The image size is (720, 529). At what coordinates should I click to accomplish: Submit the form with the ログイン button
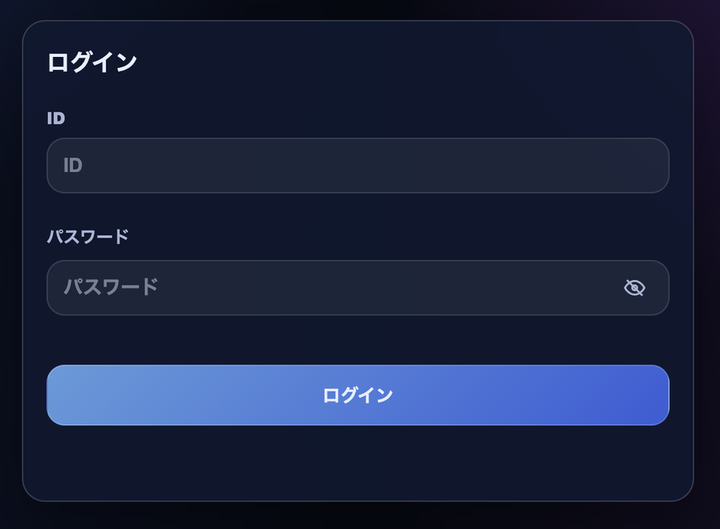357,395
